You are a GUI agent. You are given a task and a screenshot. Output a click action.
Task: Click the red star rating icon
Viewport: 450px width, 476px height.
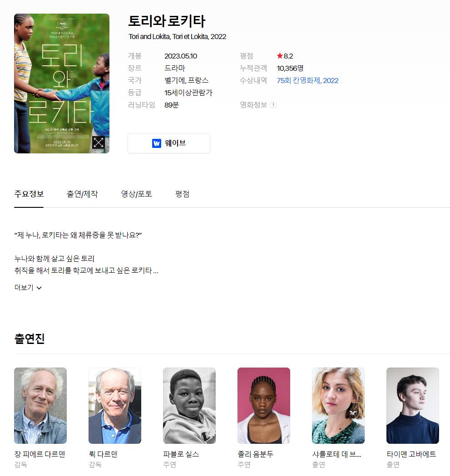point(280,56)
